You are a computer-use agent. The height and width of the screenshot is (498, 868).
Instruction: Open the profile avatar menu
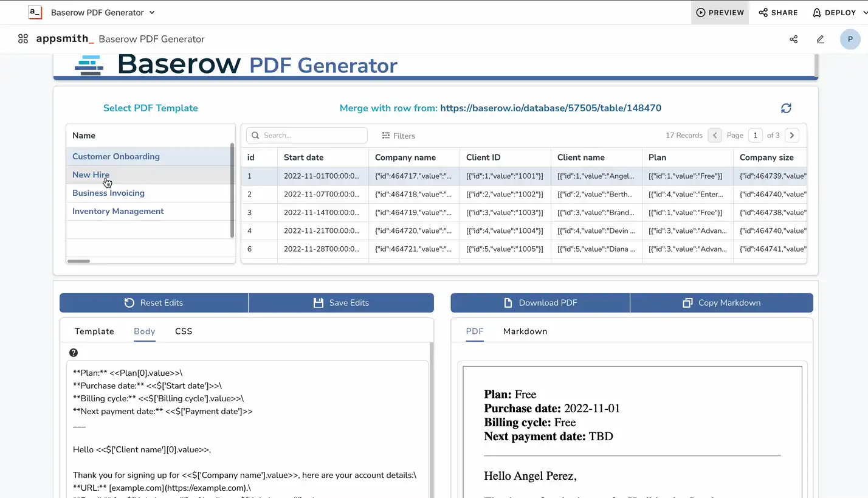click(x=850, y=39)
